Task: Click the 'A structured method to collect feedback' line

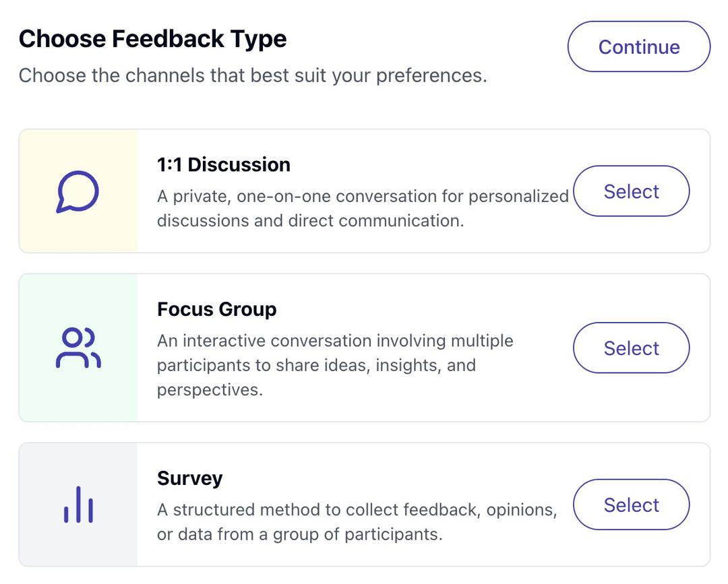Action: pyautogui.click(x=357, y=510)
